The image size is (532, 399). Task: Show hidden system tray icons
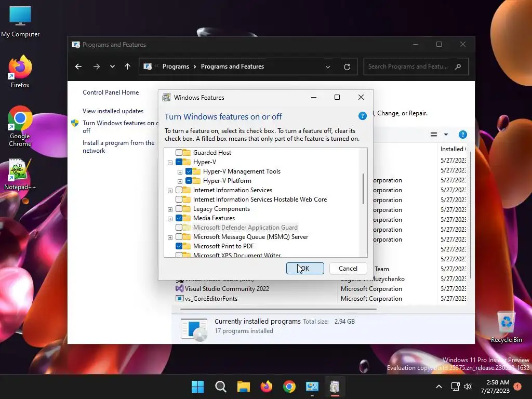coord(438,387)
